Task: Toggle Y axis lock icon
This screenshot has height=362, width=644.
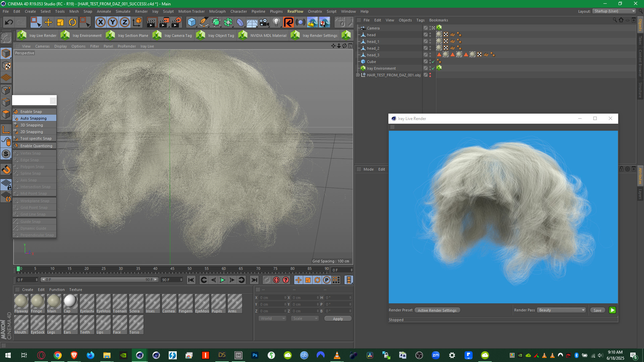Action: coord(113,22)
